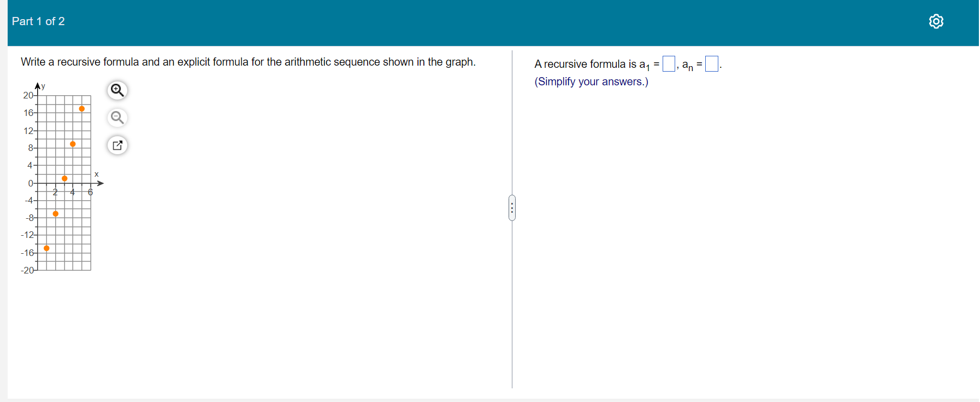
Task: Click the lowest orange point on graph
Action: point(46,248)
